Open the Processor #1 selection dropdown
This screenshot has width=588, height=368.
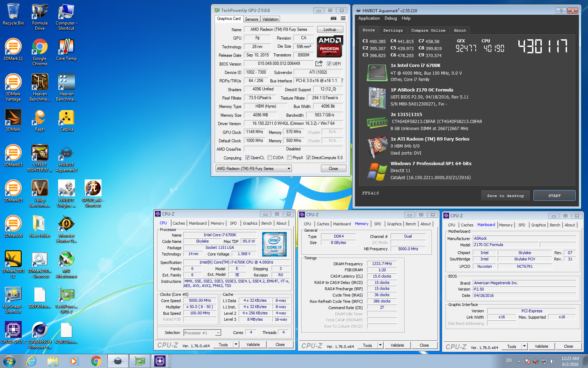tap(202, 333)
